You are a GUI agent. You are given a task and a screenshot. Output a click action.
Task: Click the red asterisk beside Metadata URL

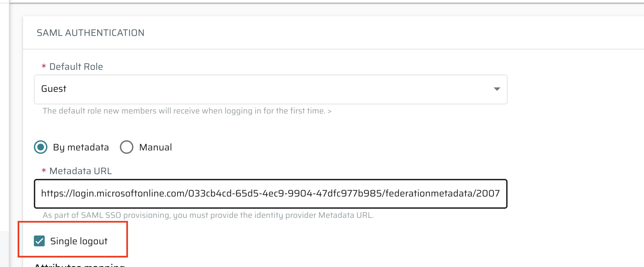pyautogui.click(x=44, y=171)
